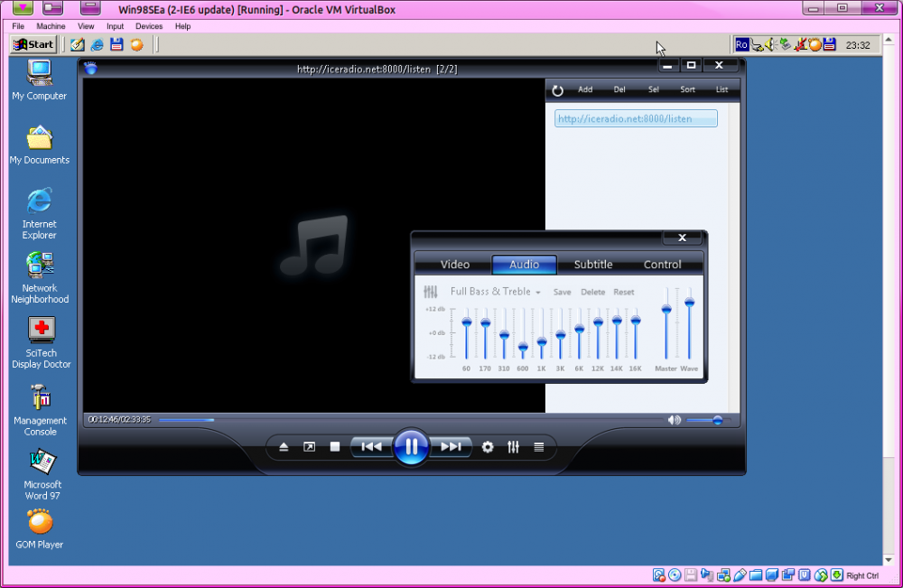Stop playback with the stop button

(x=334, y=447)
